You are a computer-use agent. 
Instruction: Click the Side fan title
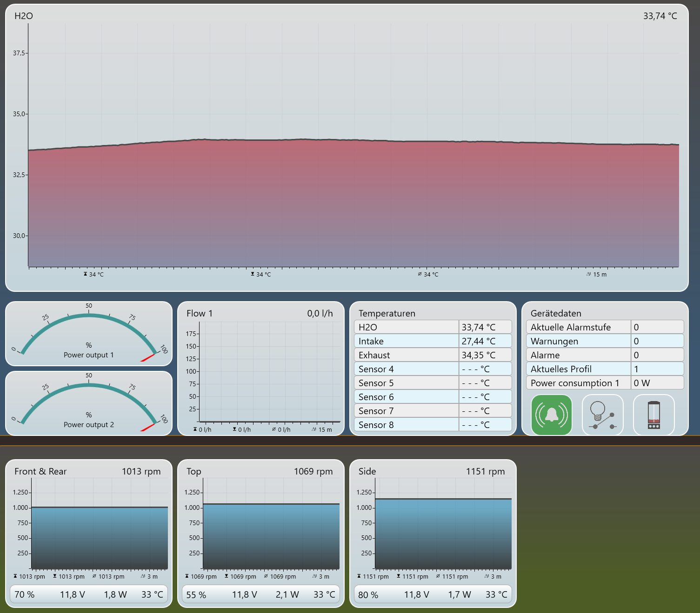tap(367, 471)
